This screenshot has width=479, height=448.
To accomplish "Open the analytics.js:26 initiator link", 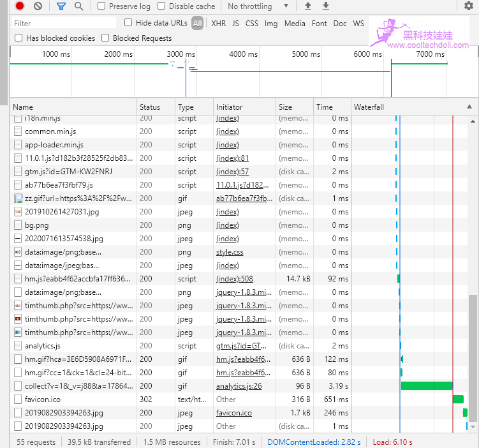I will click(x=239, y=386).
